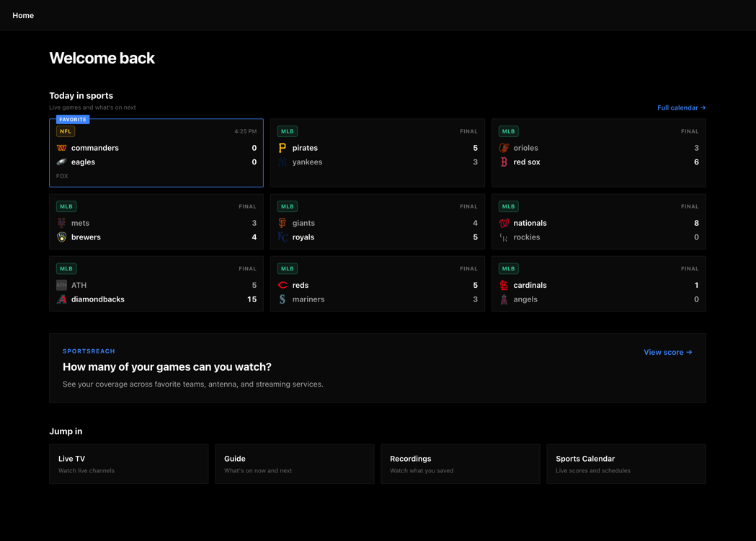This screenshot has height=541, width=756.
Task: Click the 'pirates' team name
Action: [x=305, y=148]
